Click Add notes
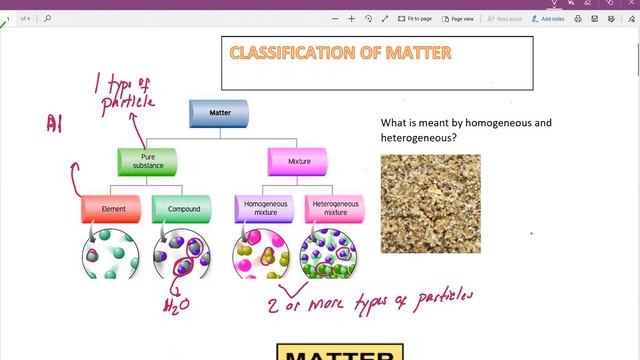 (x=548, y=19)
